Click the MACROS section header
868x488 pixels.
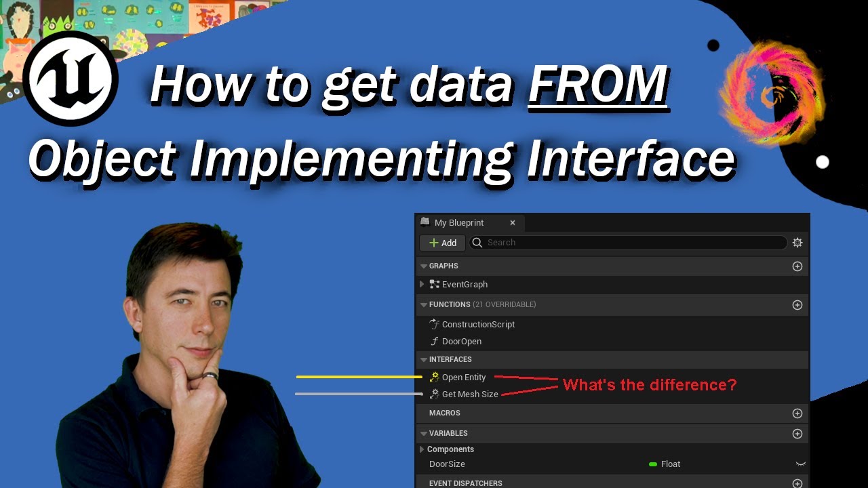[612, 413]
